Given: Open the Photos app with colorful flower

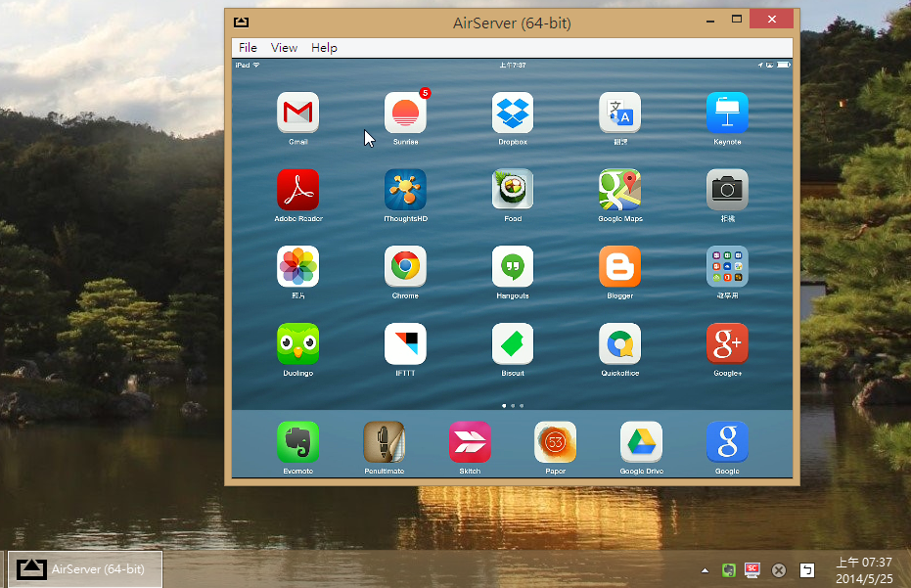Looking at the screenshot, I should (297, 267).
